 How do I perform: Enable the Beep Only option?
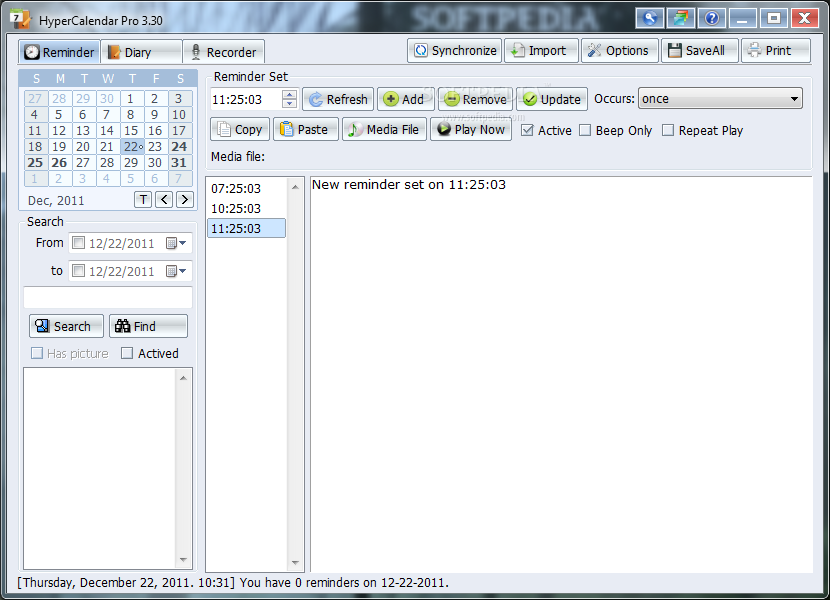(x=585, y=130)
